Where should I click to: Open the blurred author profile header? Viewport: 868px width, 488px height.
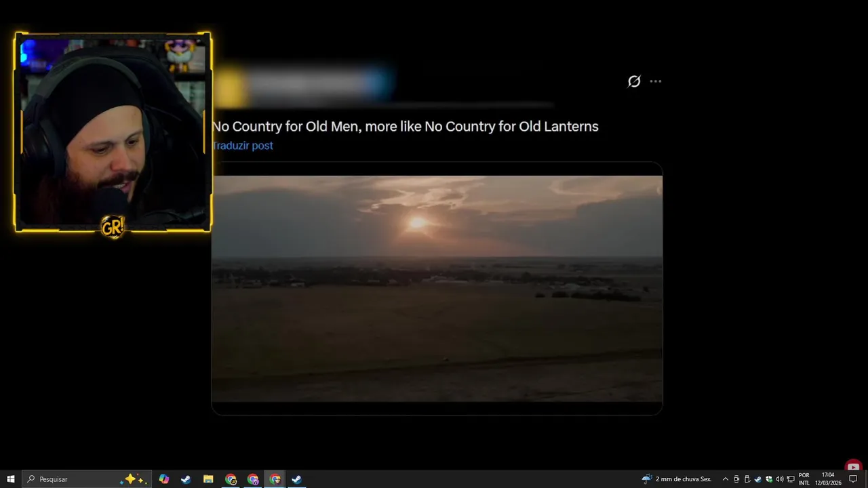303,85
